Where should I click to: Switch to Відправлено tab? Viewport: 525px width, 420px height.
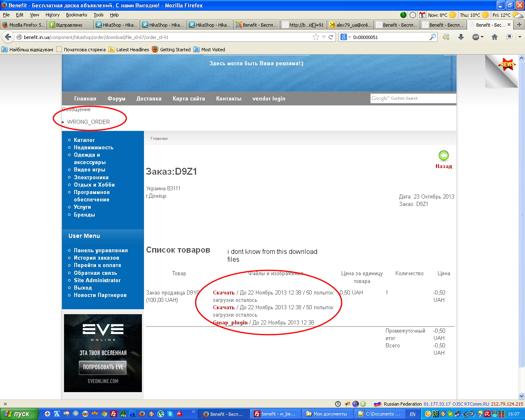(70, 25)
